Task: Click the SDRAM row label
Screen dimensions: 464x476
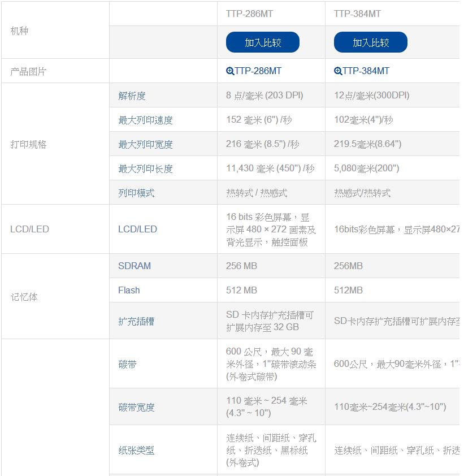Action: click(x=135, y=266)
